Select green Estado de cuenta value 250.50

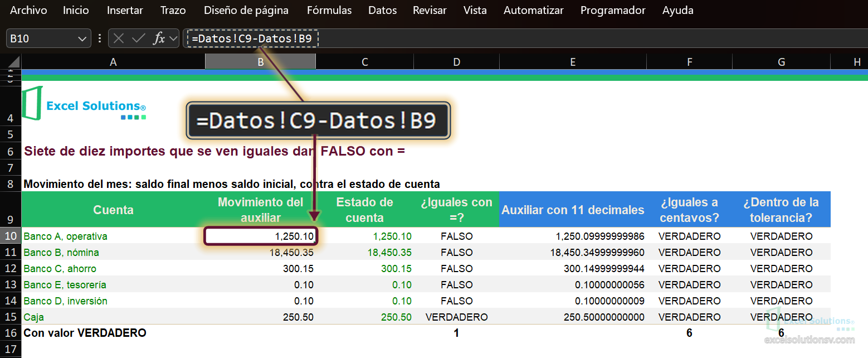pyautogui.click(x=365, y=317)
